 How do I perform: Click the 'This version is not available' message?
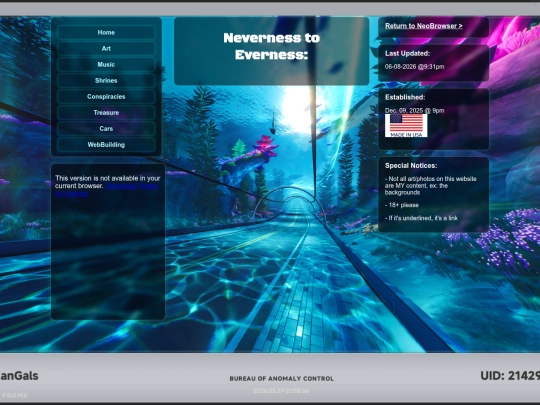tap(107, 182)
